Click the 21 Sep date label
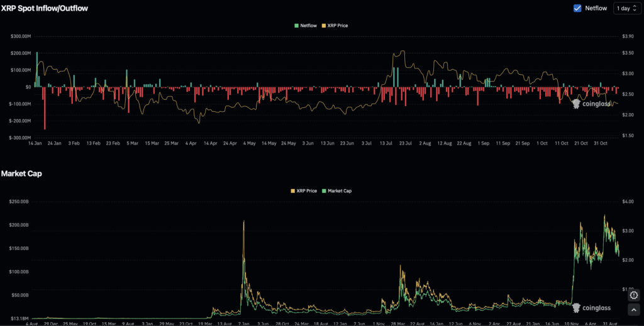Screen dimensions: 644x326 [x=523, y=144]
